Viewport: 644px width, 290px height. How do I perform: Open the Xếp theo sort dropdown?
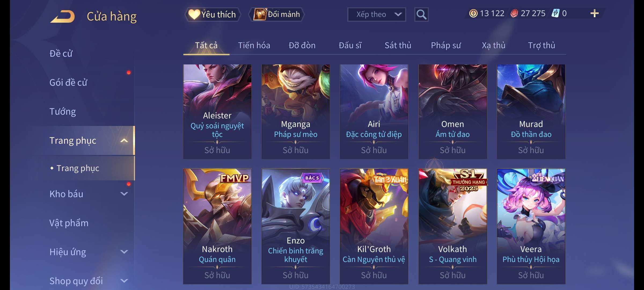click(x=376, y=15)
